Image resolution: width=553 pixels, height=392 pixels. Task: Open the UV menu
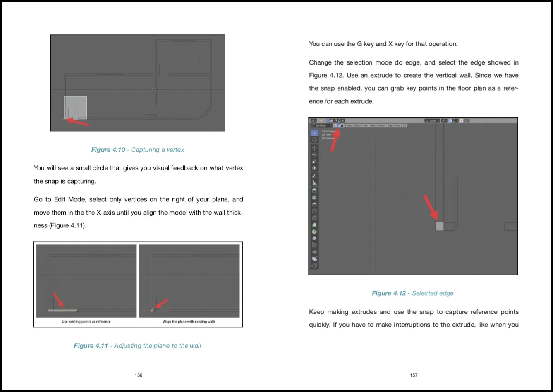405,125
